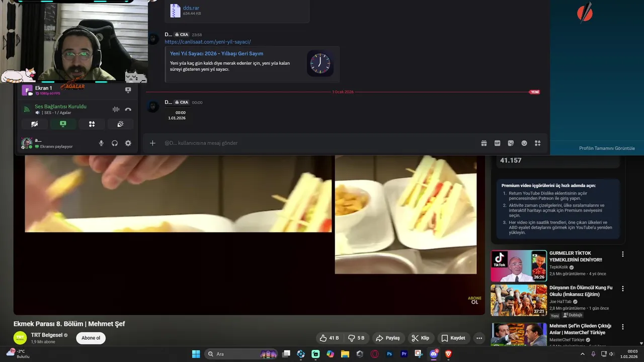Click the taskbar Ara search box
The width and height of the screenshot is (644, 362).
point(242,354)
